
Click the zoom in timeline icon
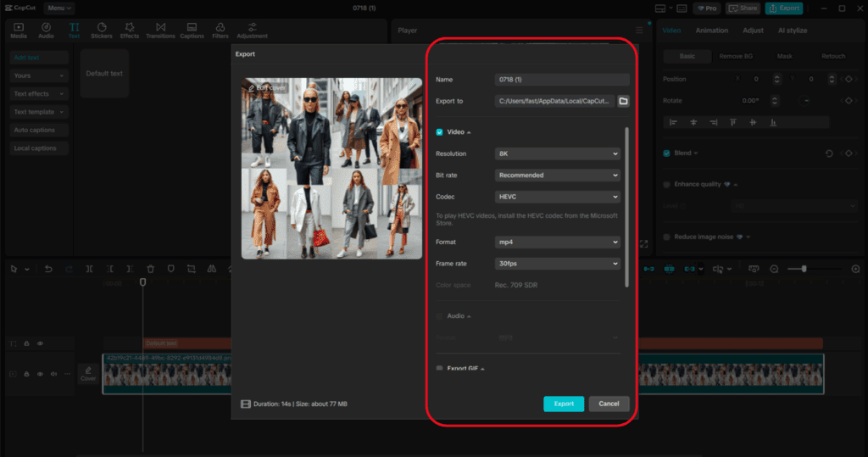(x=855, y=269)
